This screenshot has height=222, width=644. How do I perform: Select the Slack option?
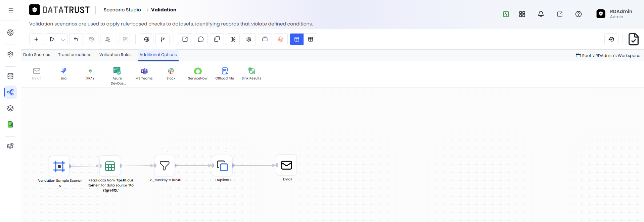point(171,74)
